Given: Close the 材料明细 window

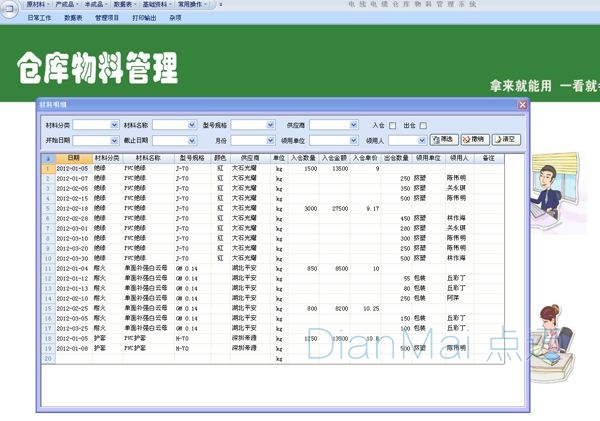Looking at the screenshot, I should [x=522, y=104].
